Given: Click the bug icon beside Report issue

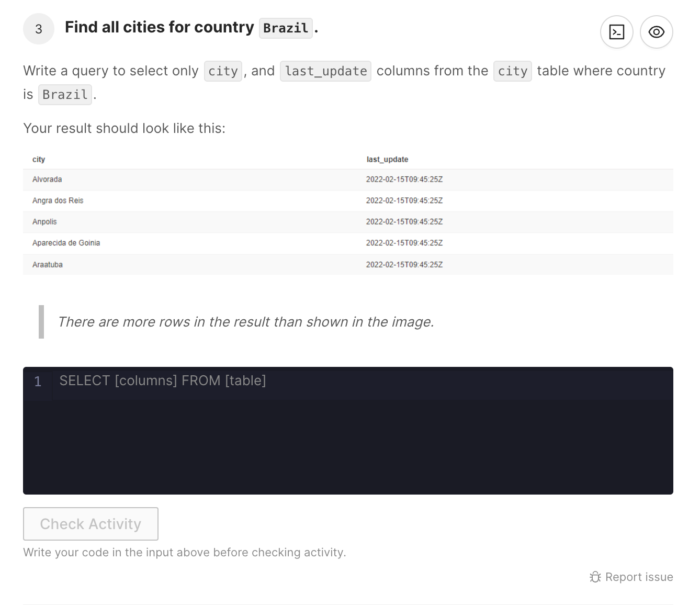Looking at the screenshot, I should pyautogui.click(x=595, y=577).
